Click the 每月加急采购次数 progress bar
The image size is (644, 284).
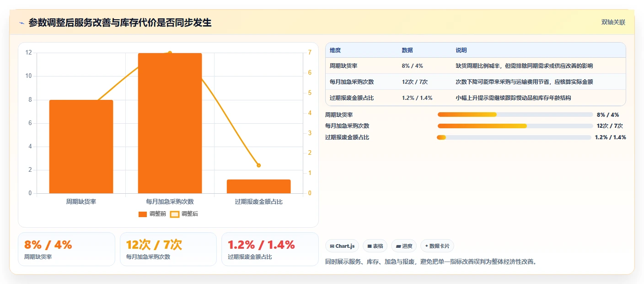tap(515, 126)
